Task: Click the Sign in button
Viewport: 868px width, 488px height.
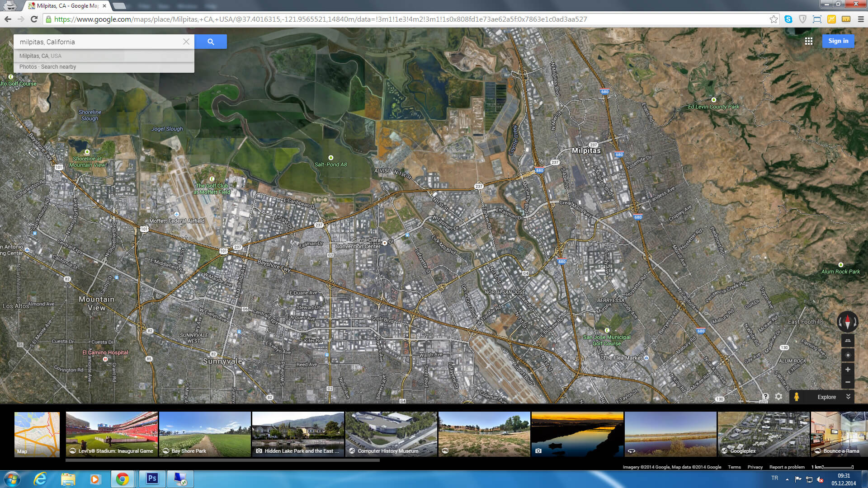Action: (838, 41)
